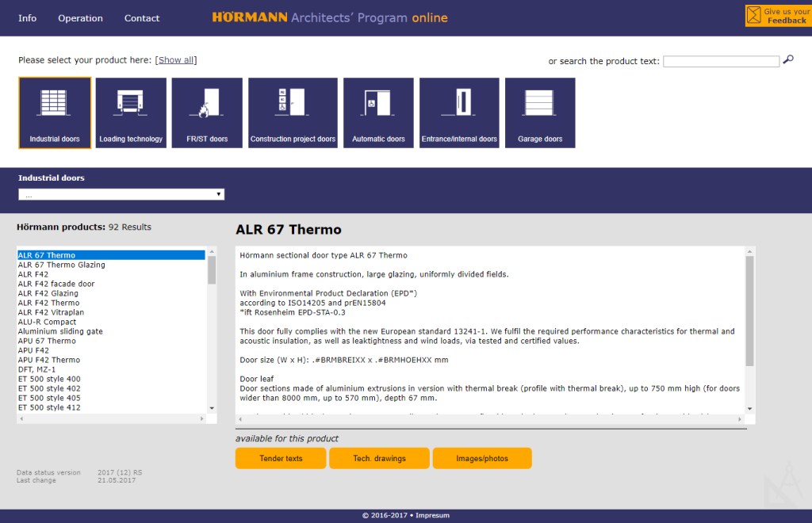Choose the FR/ST doors icon tile

click(207, 113)
